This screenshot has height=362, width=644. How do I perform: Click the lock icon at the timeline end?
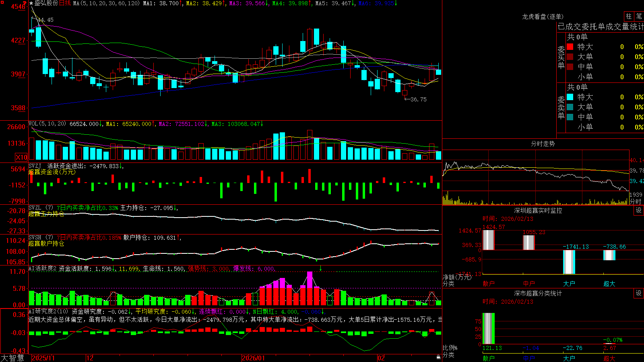point(439,357)
